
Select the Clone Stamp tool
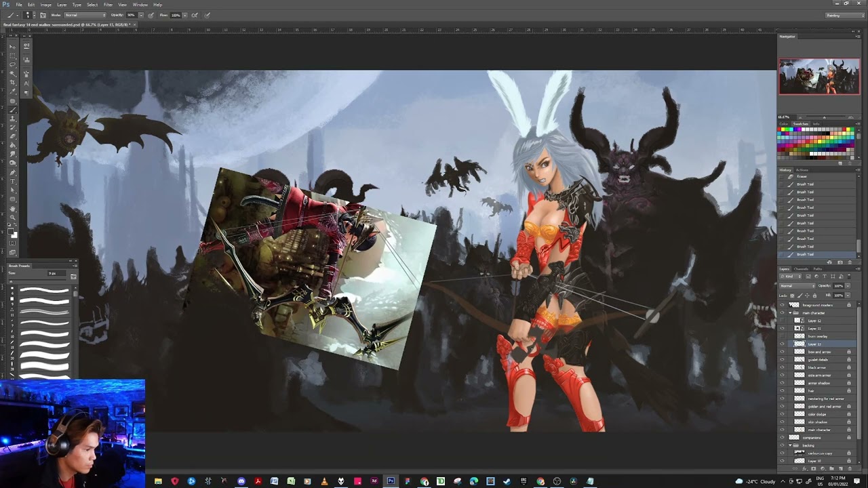pos(12,118)
